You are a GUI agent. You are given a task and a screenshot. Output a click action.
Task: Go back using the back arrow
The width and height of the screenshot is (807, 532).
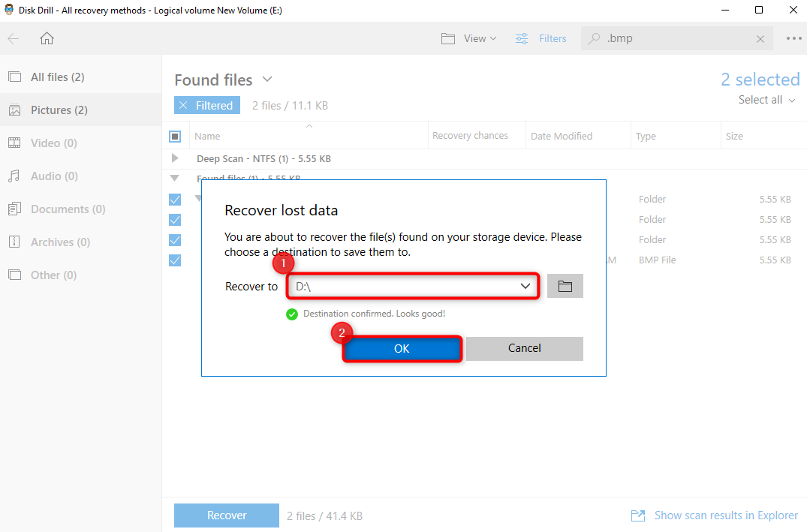pos(14,38)
